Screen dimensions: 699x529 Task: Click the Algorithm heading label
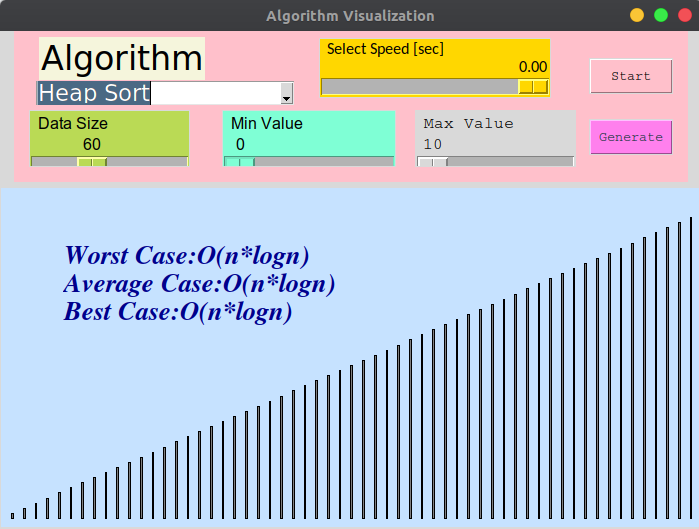pos(122,58)
